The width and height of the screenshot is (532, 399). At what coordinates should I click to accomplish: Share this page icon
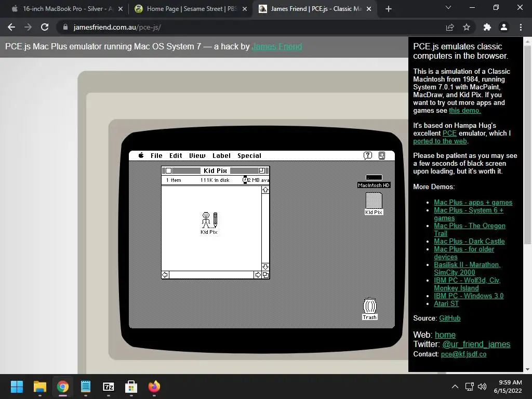(x=450, y=27)
